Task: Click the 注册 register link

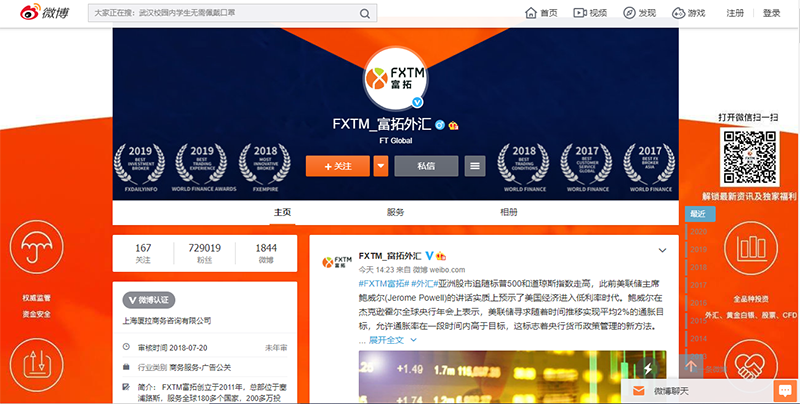Action: (x=735, y=13)
